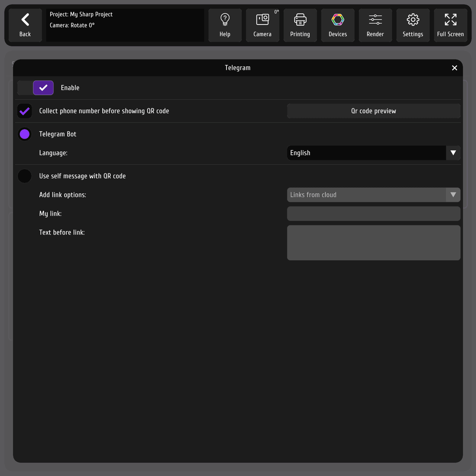This screenshot has height=476, width=476.
Task: Uncheck Collect phone number before showing QR code
Action: pos(25,111)
